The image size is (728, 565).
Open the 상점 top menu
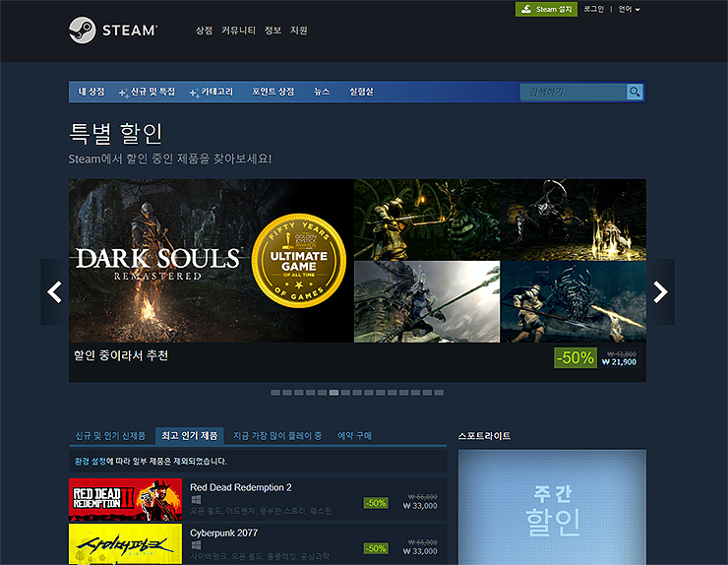click(204, 31)
